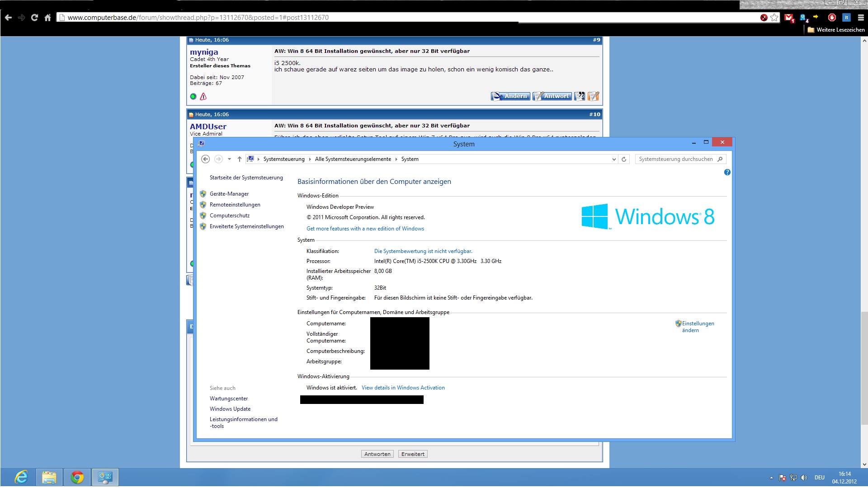Open Geräte-Manager link
The width and height of the screenshot is (868, 488).
229,194
